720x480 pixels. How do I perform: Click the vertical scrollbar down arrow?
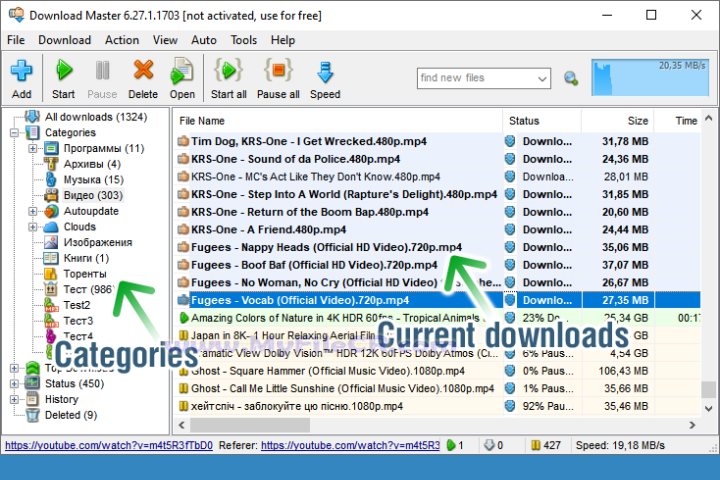709,408
